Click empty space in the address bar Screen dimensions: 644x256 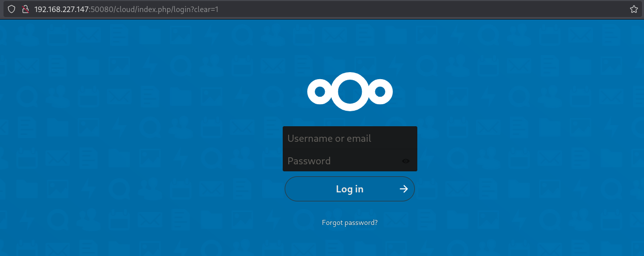(400, 9)
